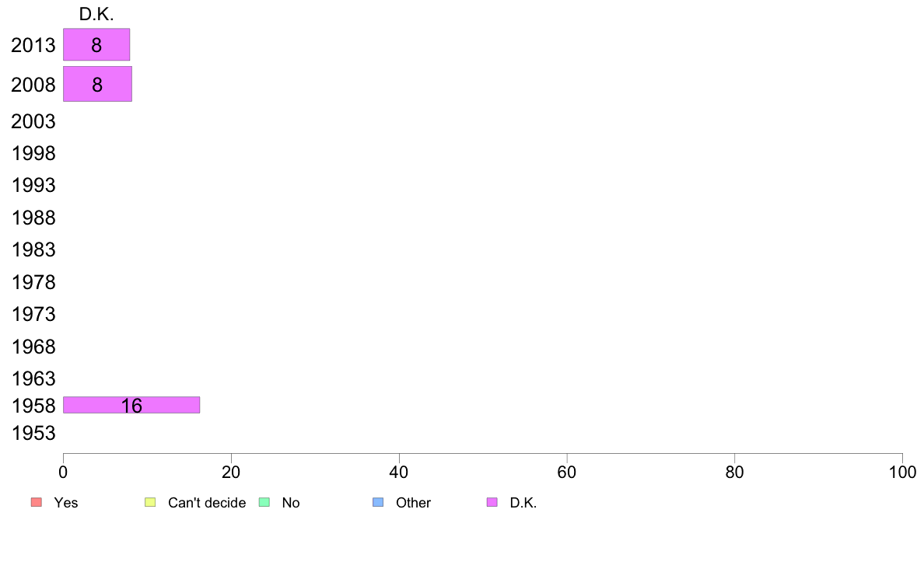Click the 1998 year label

tap(33, 153)
